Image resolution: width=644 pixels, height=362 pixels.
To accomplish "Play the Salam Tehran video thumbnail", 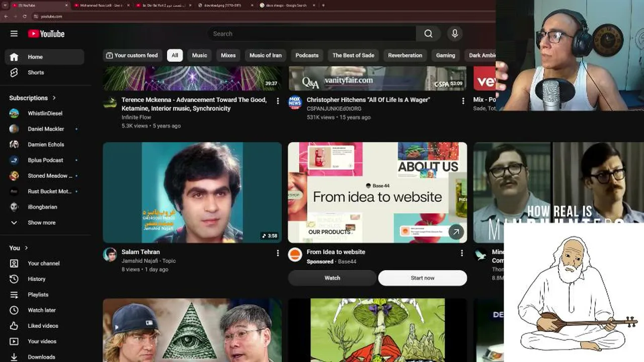I will coord(192,193).
